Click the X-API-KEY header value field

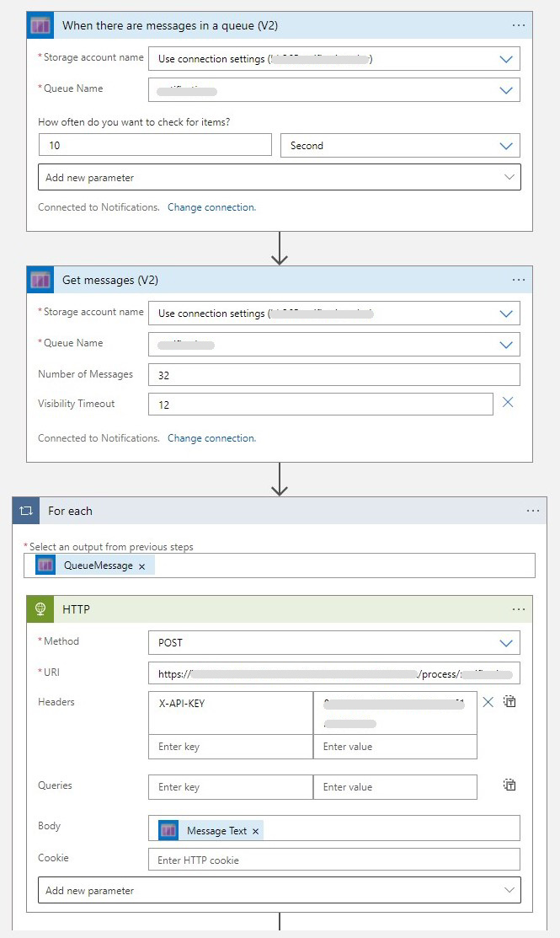tap(395, 713)
